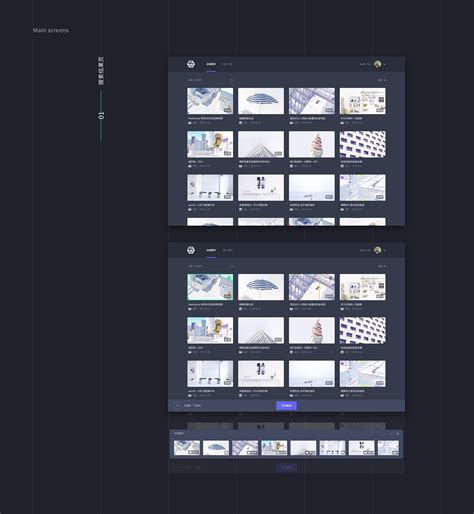474x514 pixels.
Task: Open the skateboards thumbnail in the upper screen
Action: 261,188
